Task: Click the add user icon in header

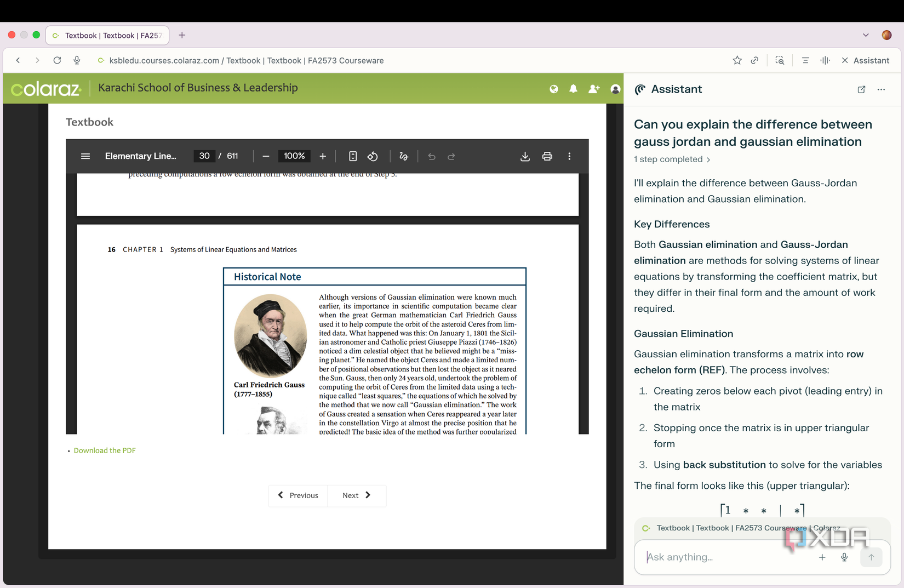Action: tap(594, 89)
